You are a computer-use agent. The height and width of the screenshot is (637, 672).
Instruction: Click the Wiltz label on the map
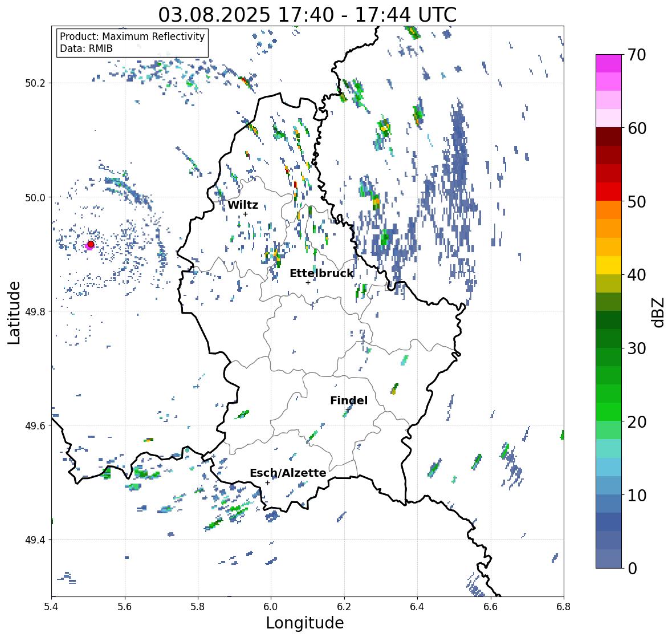(x=243, y=205)
